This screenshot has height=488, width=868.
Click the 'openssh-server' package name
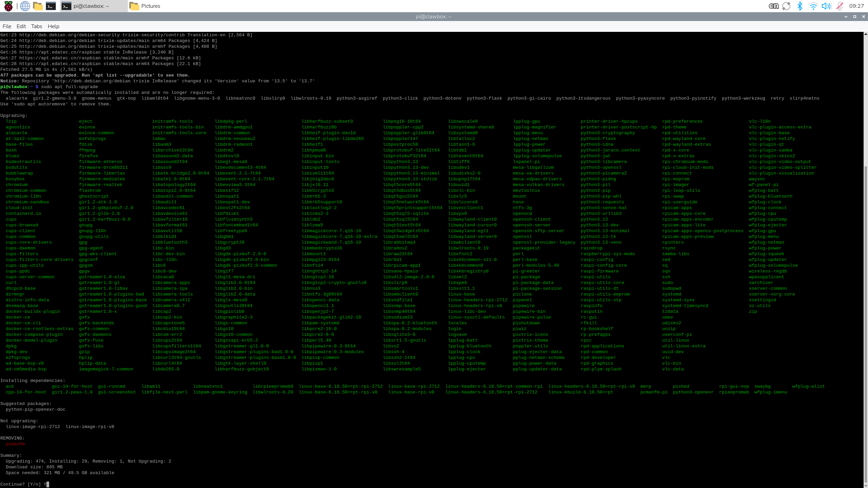(532, 225)
